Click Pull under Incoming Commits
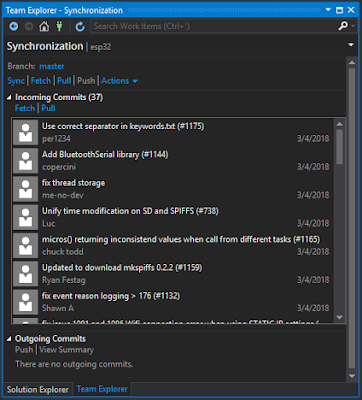Viewport: 362px width, 400px height. tap(48, 108)
